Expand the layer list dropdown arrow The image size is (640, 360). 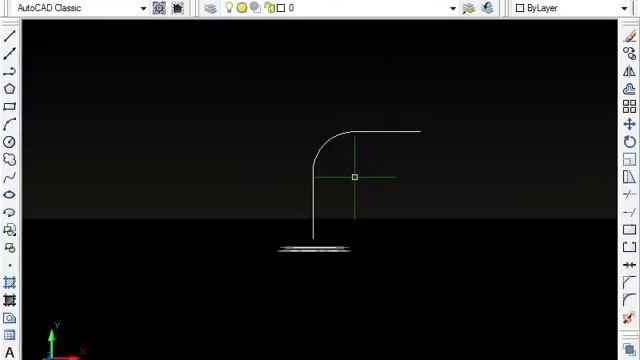[x=453, y=8]
